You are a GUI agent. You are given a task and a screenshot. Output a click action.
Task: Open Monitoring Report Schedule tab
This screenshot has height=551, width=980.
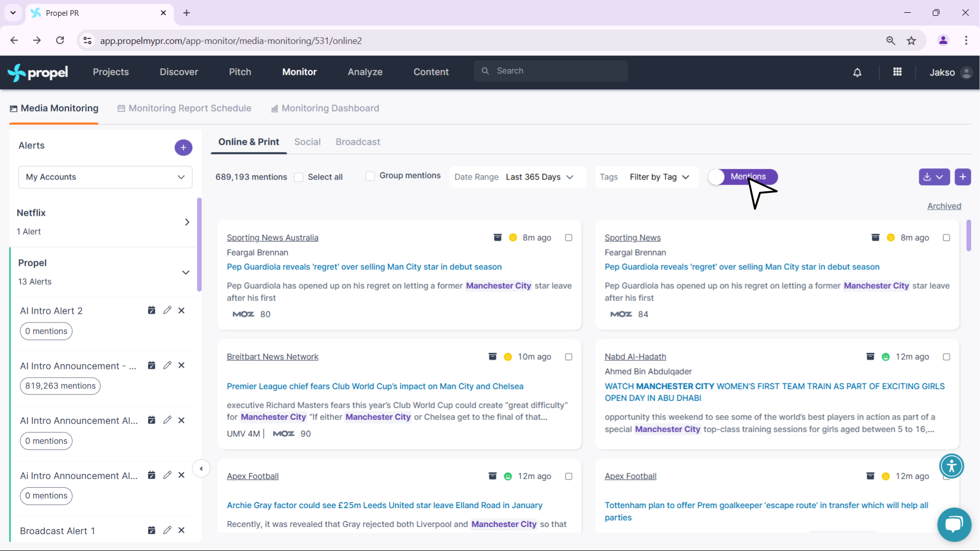[x=184, y=108]
